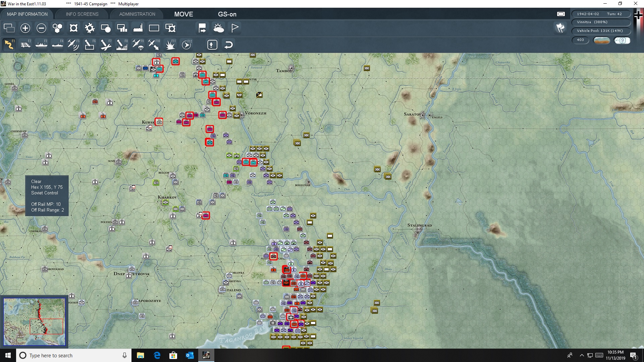Click the up-arrow box icon
Screen dimensions: 644x362
[x=212, y=45]
